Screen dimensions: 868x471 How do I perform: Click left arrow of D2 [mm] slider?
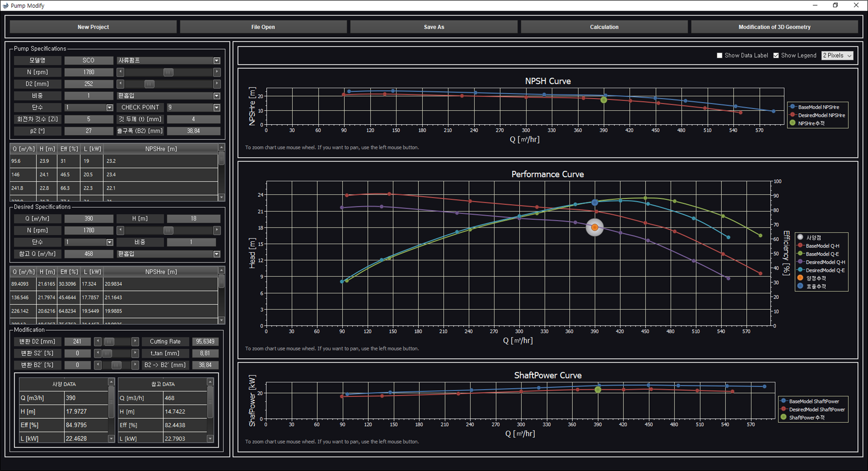pyautogui.click(x=120, y=84)
